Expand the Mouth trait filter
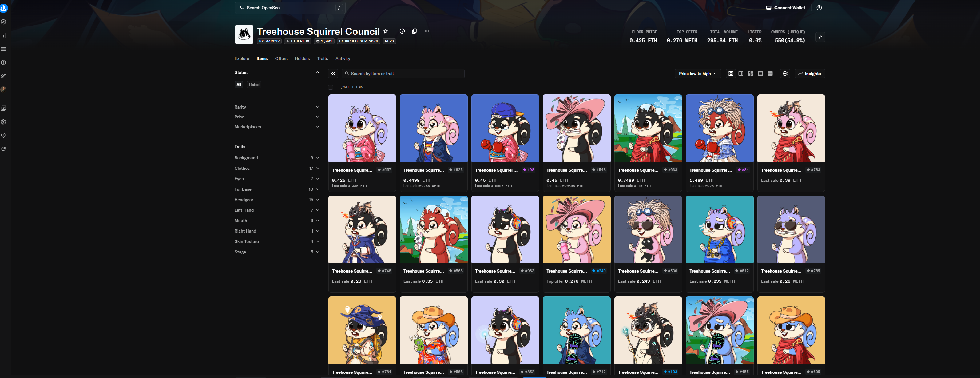This screenshot has height=378, width=980. tap(277, 221)
